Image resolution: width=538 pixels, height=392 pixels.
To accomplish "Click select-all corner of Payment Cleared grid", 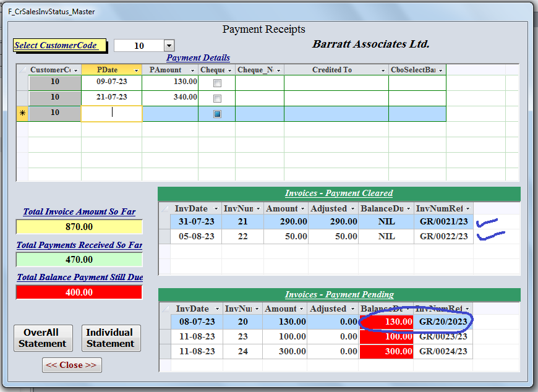I will pyautogui.click(x=164, y=208).
